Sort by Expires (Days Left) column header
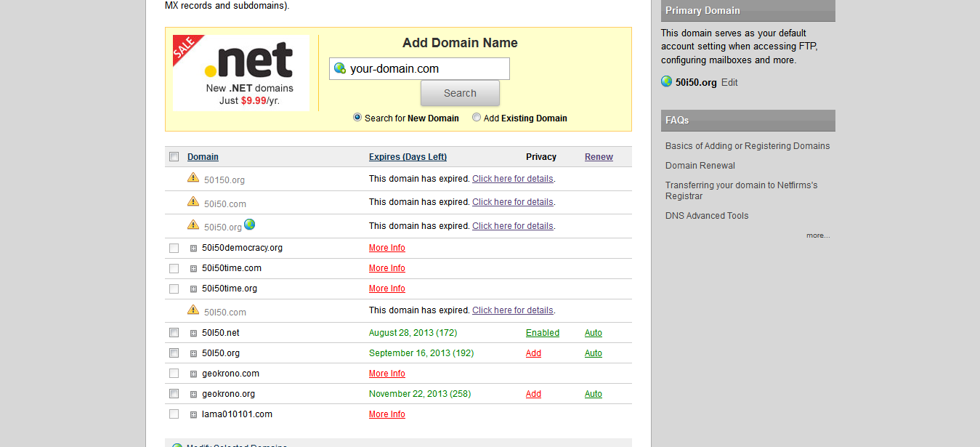The image size is (980, 447). tap(408, 157)
